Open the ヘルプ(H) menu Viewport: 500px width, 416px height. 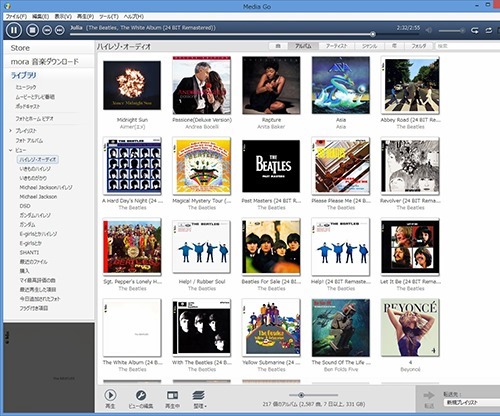[134, 16]
